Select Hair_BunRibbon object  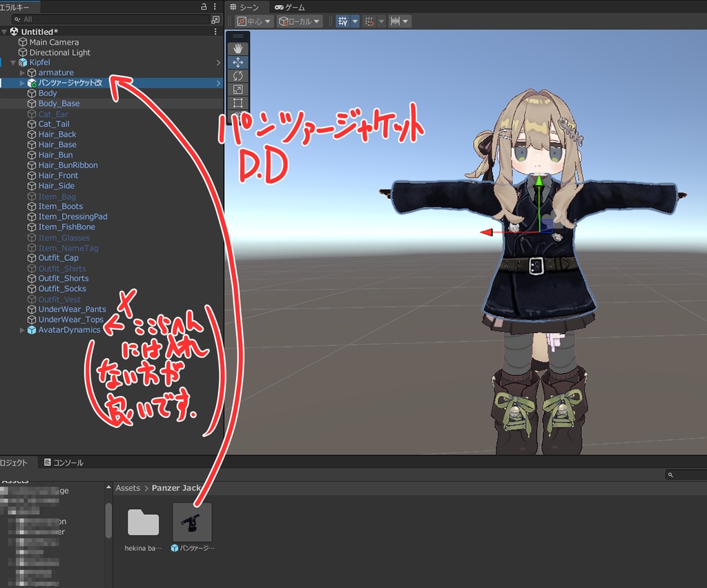coord(68,166)
